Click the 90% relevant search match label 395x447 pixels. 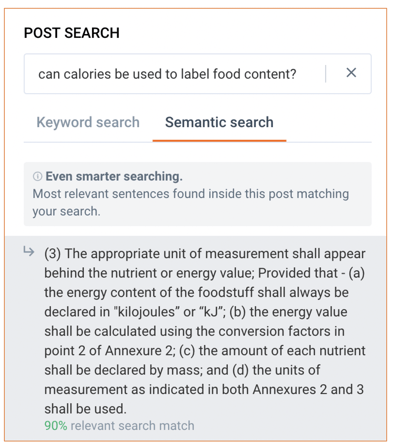coord(119,426)
